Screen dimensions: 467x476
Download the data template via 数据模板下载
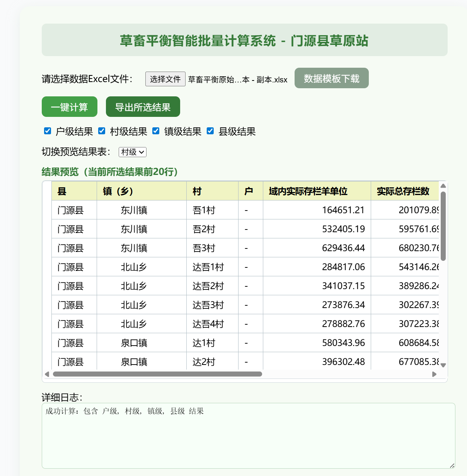[x=331, y=78]
